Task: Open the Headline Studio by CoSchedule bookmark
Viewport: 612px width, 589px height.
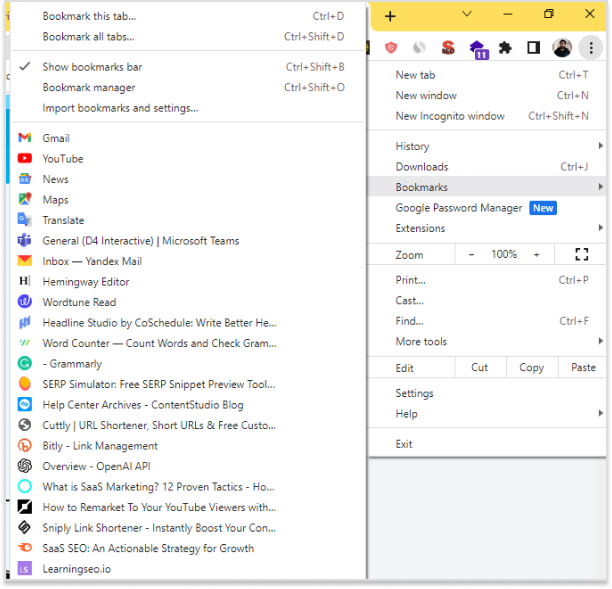Action: coord(187,323)
